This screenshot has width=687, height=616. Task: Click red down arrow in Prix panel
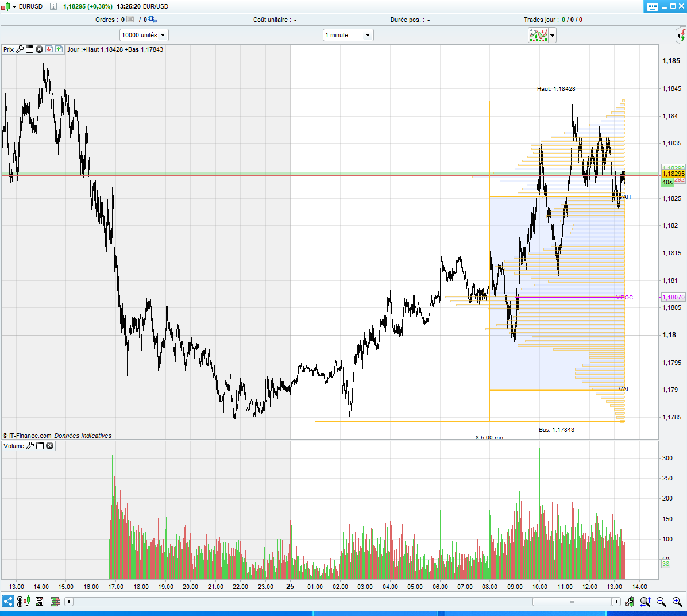49,49
